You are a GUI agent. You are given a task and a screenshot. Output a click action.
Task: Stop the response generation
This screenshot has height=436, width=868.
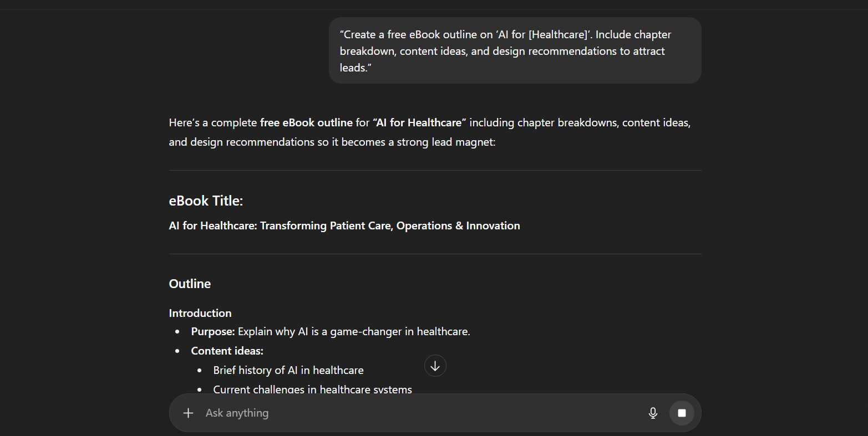coord(682,413)
